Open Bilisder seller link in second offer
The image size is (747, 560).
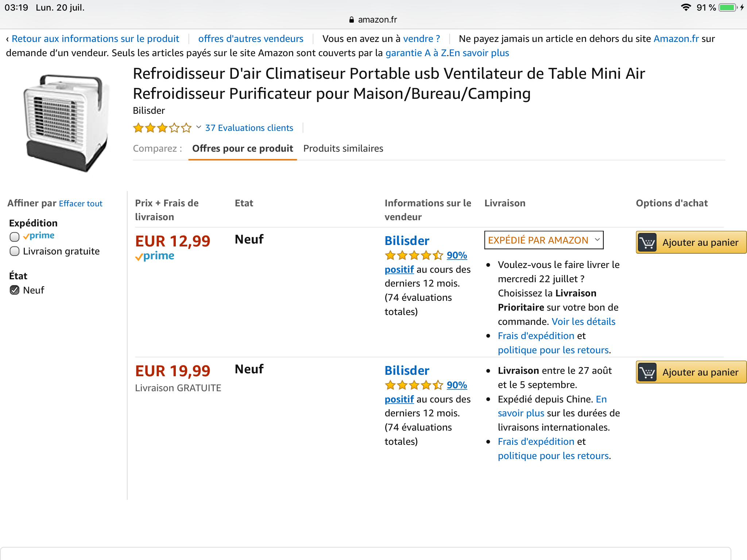(x=407, y=370)
